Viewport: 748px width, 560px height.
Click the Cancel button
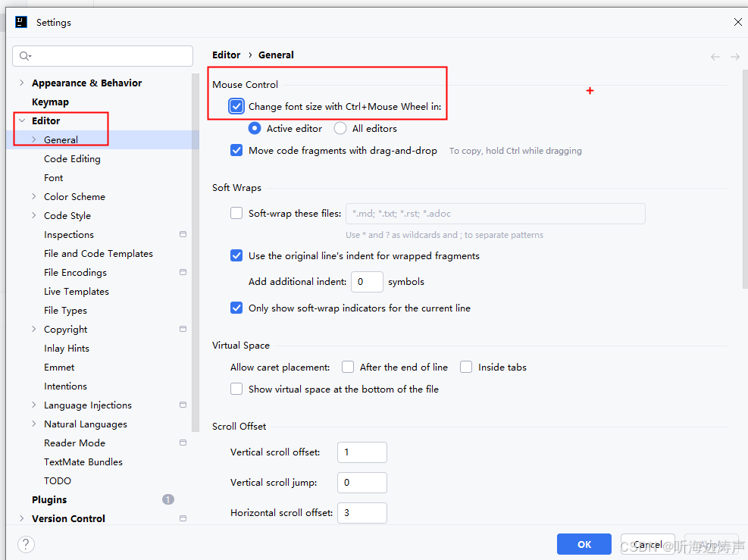pyautogui.click(x=647, y=544)
